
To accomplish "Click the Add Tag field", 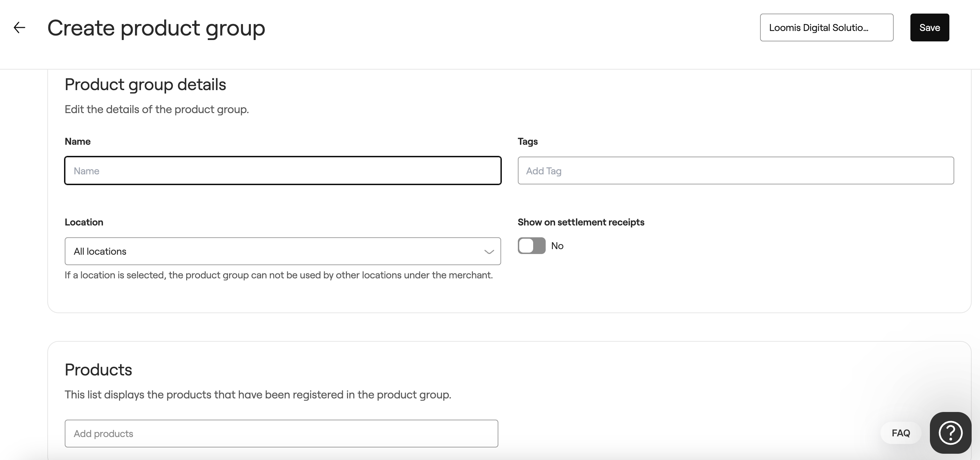I will click(x=735, y=170).
